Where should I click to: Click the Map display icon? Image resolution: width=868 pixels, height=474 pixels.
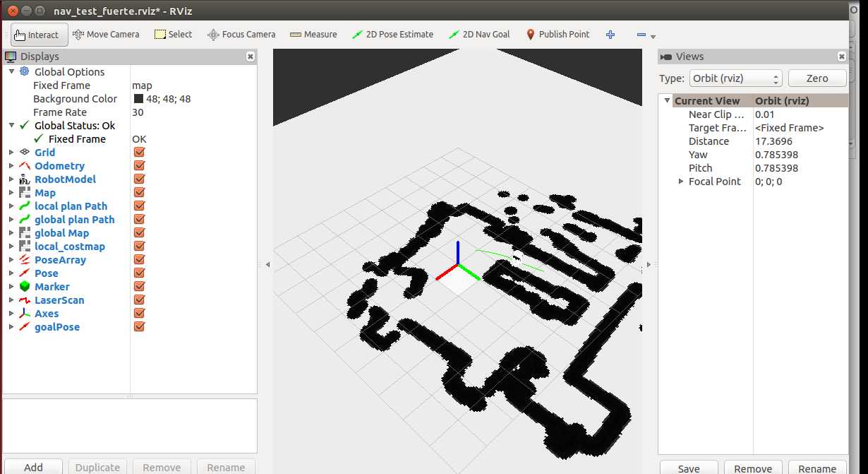tap(24, 193)
